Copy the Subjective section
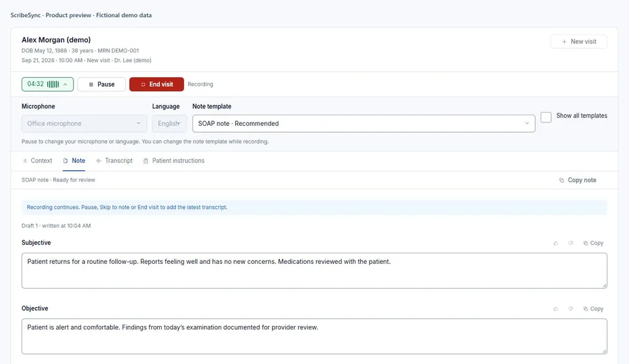629x364 pixels. [594, 243]
